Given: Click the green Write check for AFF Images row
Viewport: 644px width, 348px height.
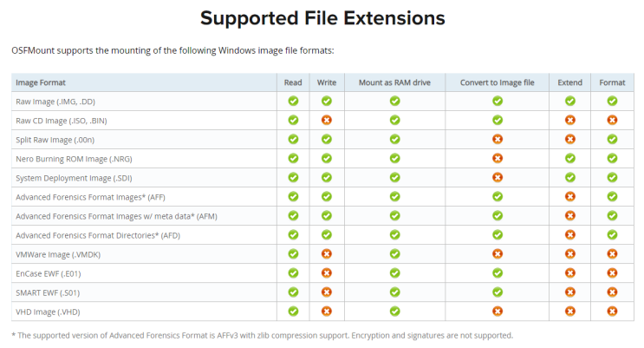Looking at the screenshot, I should tap(326, 196).
